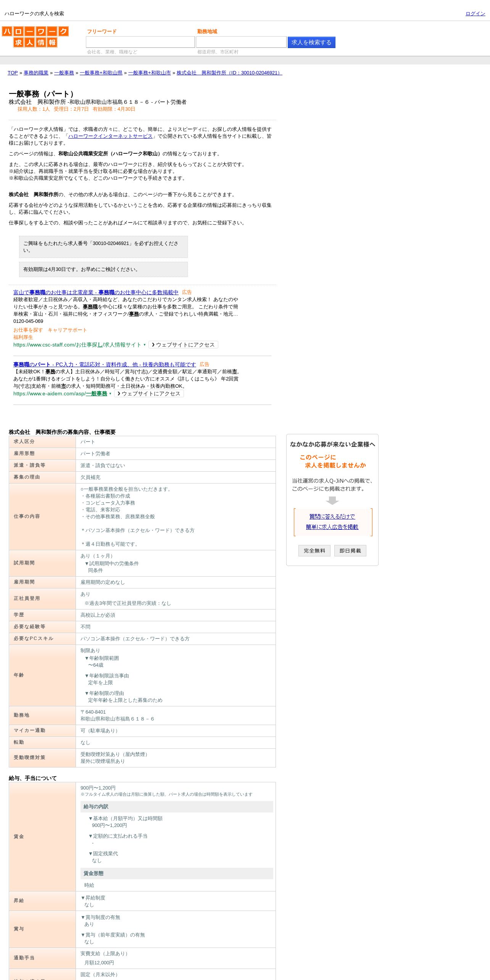Open 一般事務+和歌山県 breadcrumb
490x980 pixels.
[101, 73]
